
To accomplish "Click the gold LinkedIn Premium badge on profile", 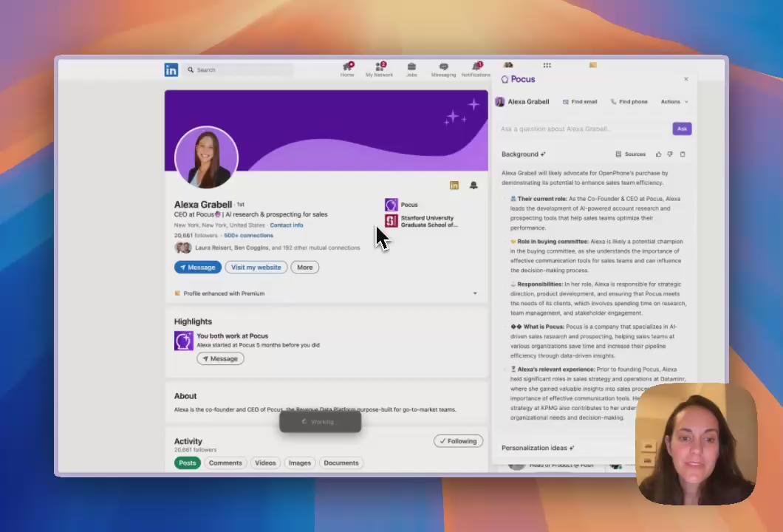I will (454, 185).
